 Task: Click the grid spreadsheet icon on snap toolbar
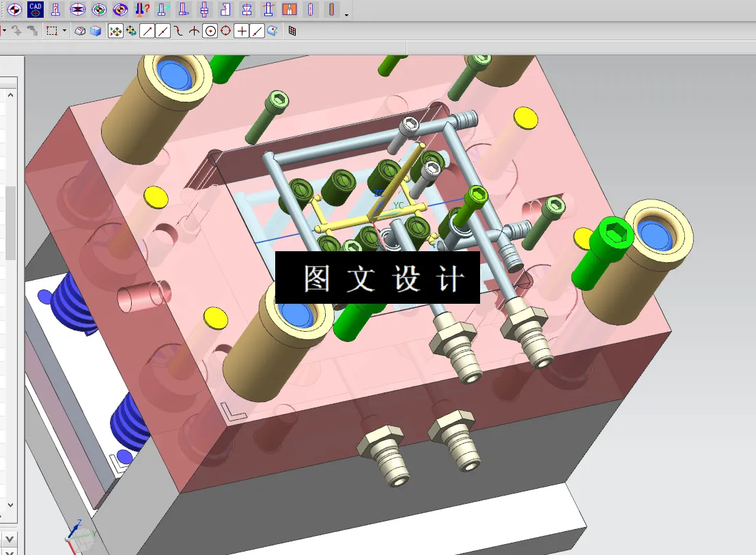[x=292, y=31]
